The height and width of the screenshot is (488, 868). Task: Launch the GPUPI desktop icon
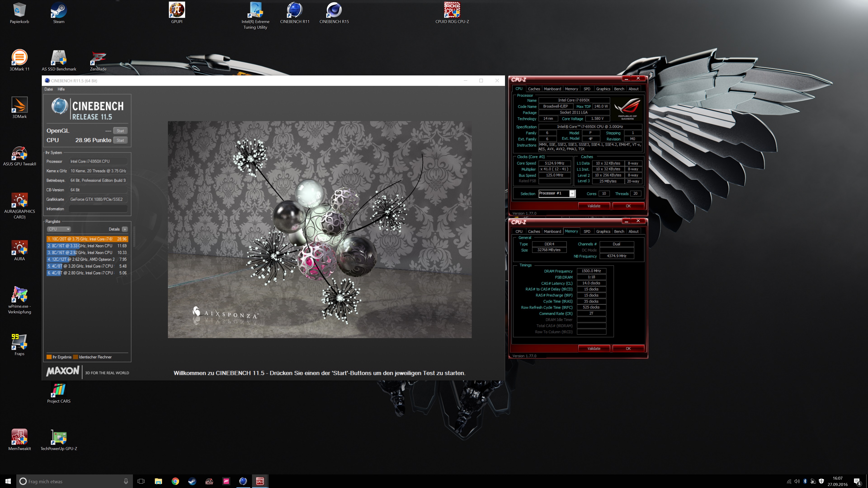177,13
